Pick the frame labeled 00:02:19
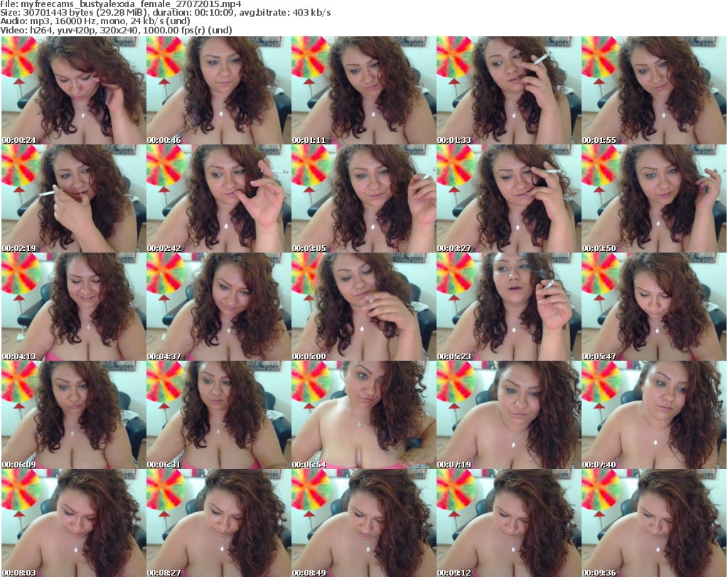 click(x=74, y=198)
